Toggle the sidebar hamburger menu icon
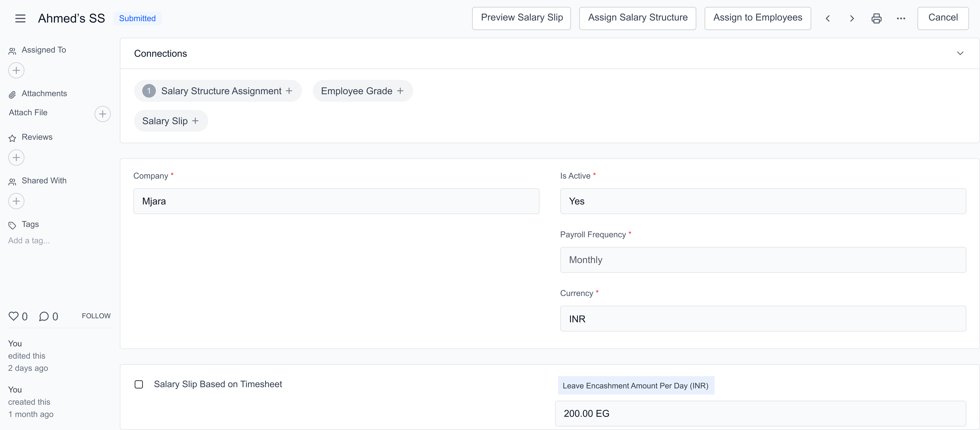 pos(20,18)
